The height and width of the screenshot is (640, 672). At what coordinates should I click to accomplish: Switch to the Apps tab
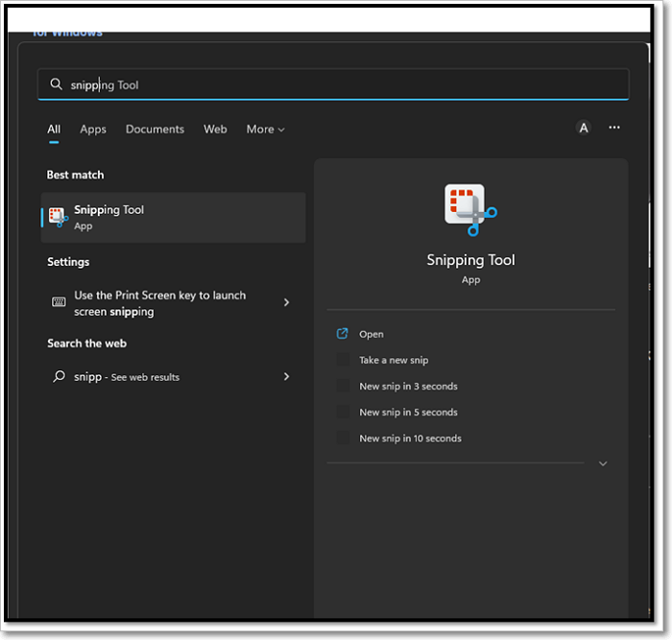coord(93,130)
